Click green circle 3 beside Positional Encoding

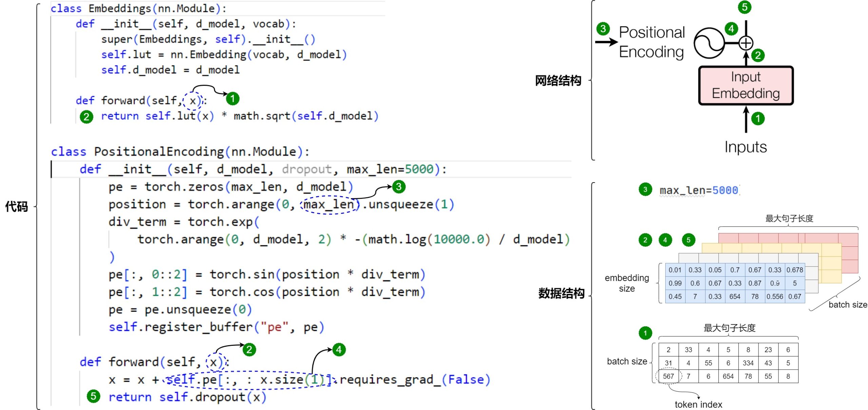click(x=603, y=29)
